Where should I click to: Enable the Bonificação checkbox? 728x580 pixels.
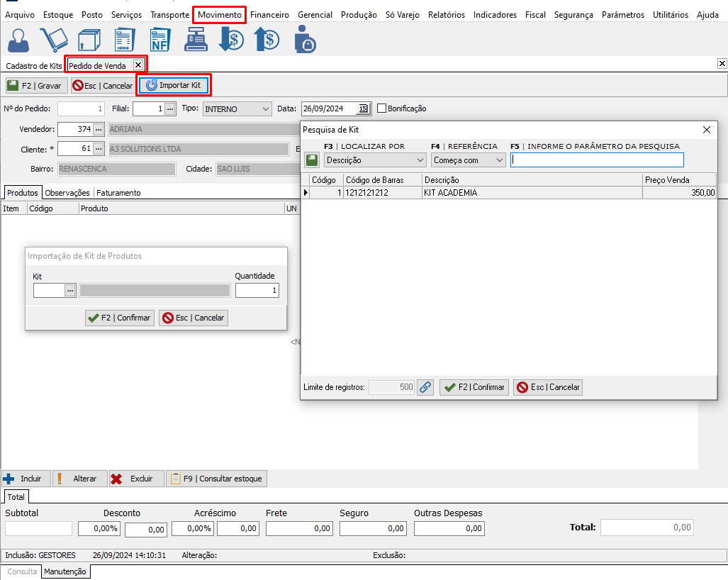(x=382, y=108)
